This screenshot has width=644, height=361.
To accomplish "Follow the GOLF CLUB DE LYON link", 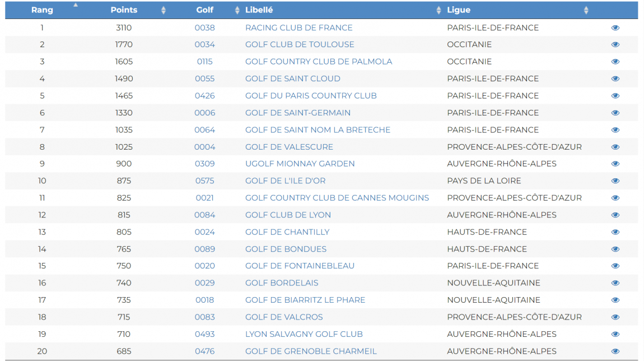I will point(288,215).
